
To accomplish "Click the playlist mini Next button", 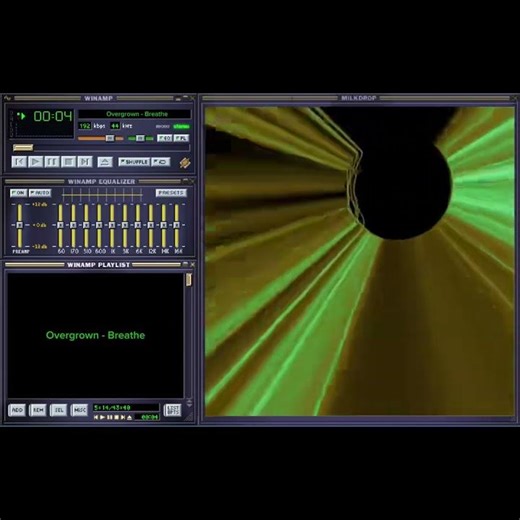I will pos(123,417).
